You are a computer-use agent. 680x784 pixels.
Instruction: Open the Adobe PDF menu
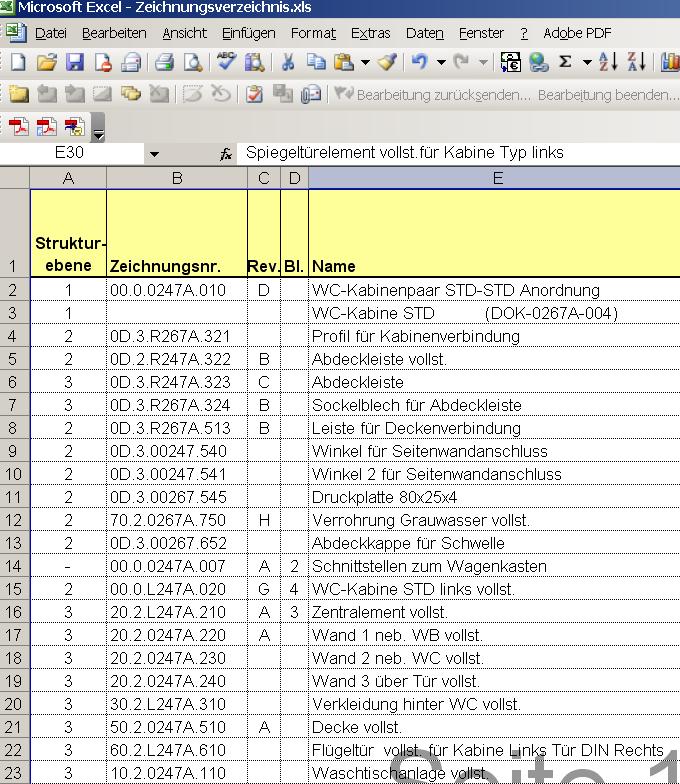[577, 33]
